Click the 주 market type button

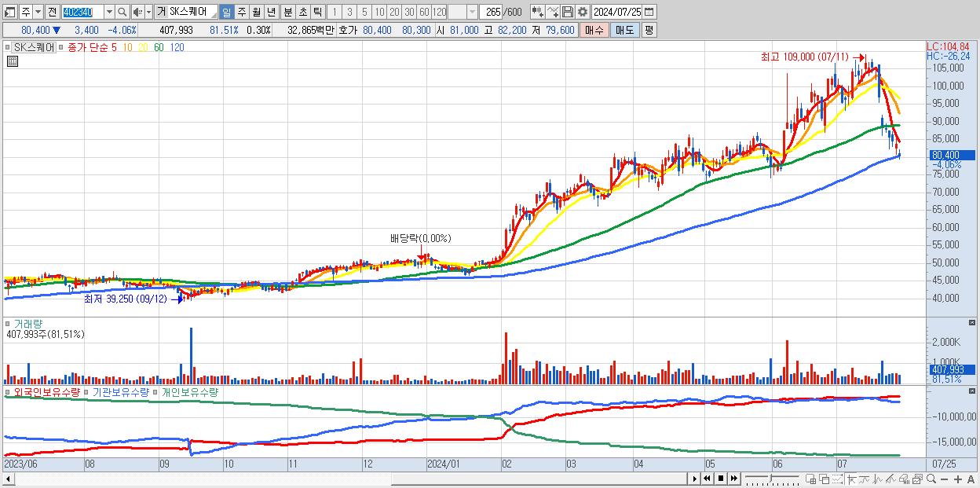coord(25,13)
